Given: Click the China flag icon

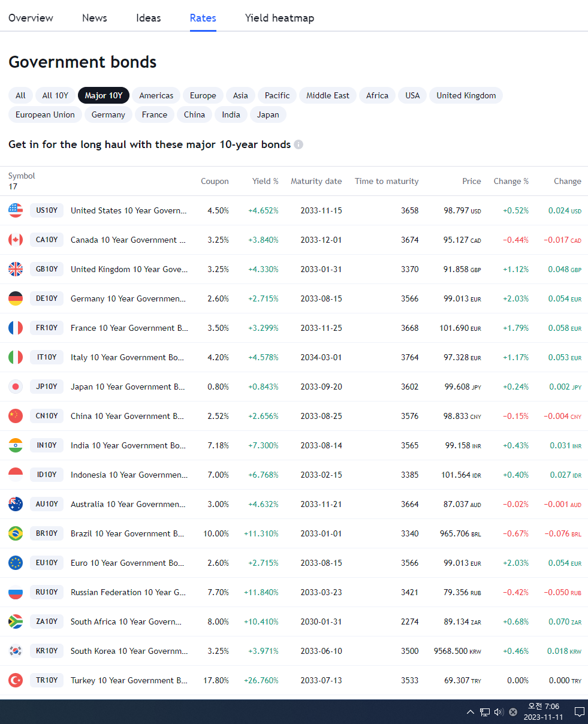Looking at the screenshot, I should coord(16,416).
